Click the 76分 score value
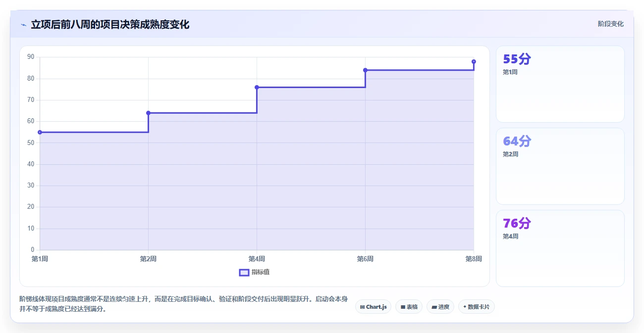Screen dimensions: 644x333 (x=517, y=223)
